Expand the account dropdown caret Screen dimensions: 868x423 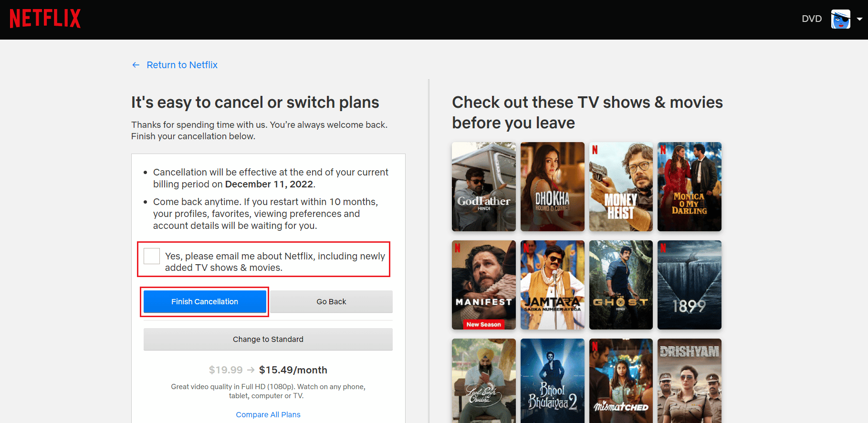tap(859, 19)
